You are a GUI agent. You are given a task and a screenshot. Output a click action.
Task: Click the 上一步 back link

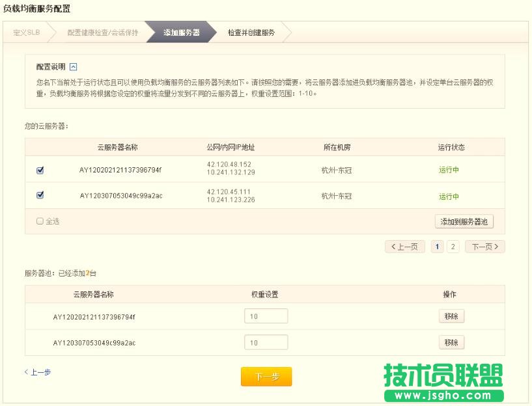tap(38, 372)
